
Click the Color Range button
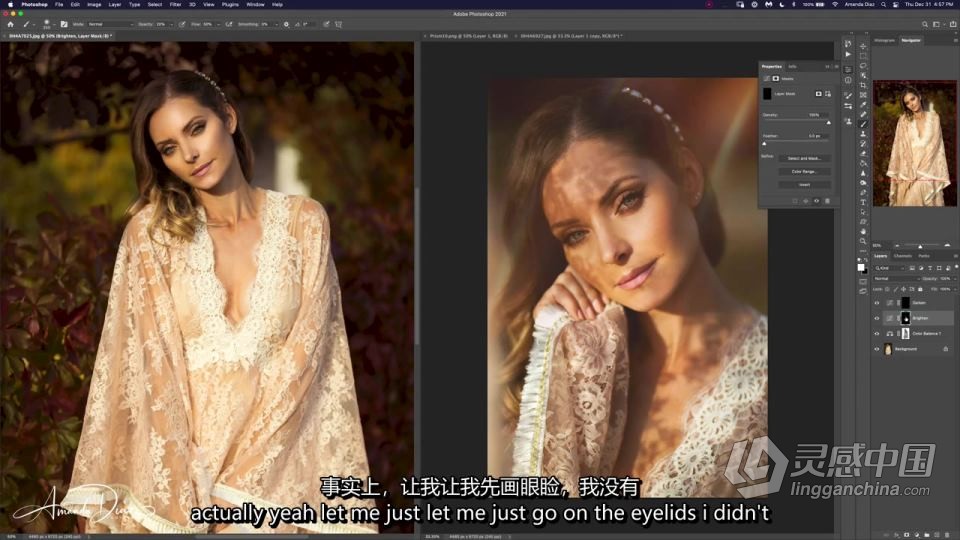(804, 171)
